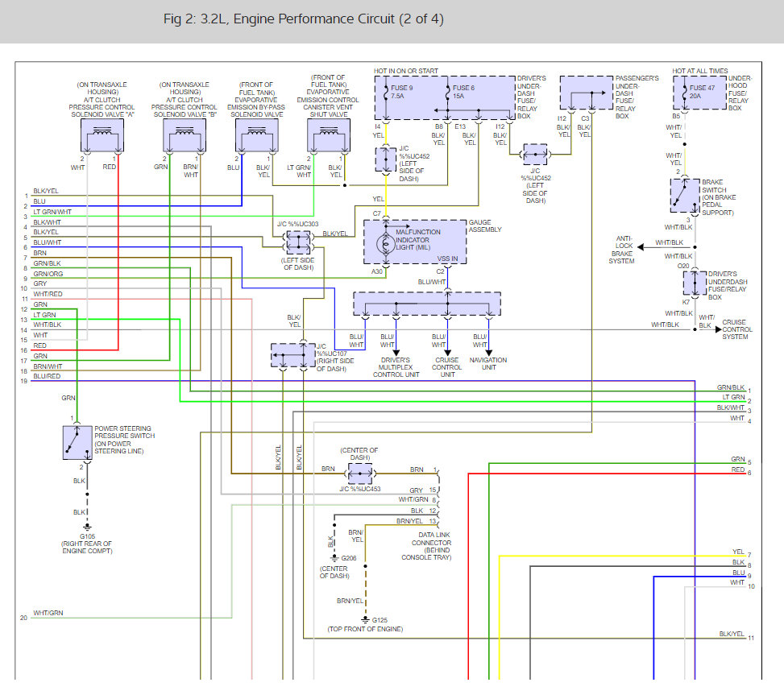Click the 'C7' connector label above gauge assembly
784x699 pixels.
point(376,213)
